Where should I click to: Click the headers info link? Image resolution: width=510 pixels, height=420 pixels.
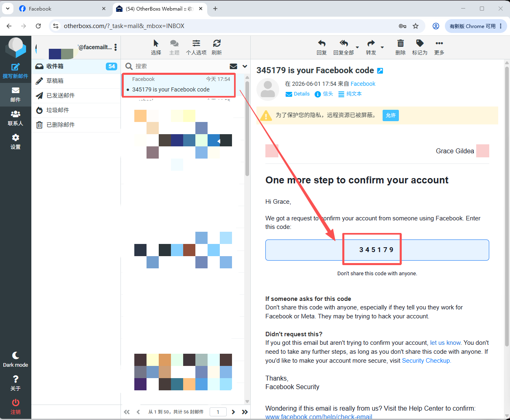tap(324, 94)
